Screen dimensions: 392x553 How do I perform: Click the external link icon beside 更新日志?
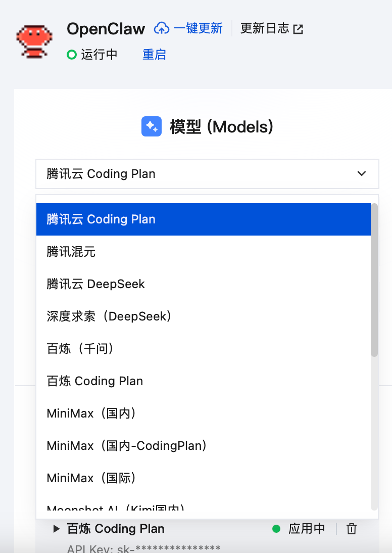299,29
